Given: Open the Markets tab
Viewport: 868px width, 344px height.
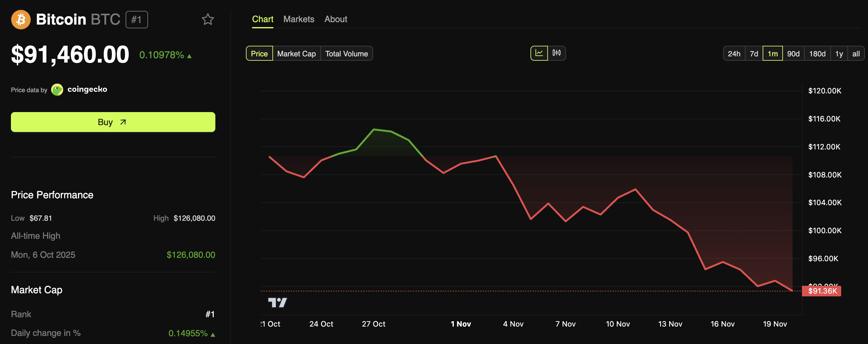Looking at the screenshot, I should pyautogui.click(x=299, y=19).
